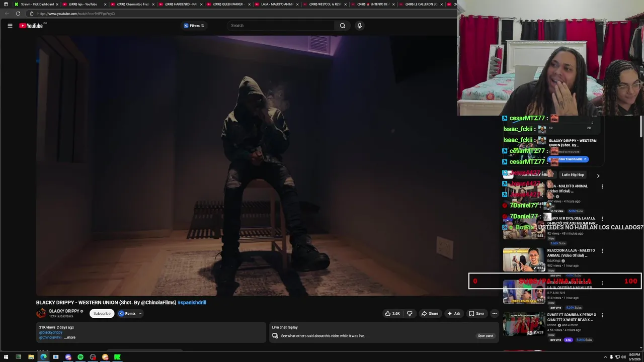This screenshot has width=644, height=362.
Task: Dislike the video with thumbs down
Action: point(410,314)
